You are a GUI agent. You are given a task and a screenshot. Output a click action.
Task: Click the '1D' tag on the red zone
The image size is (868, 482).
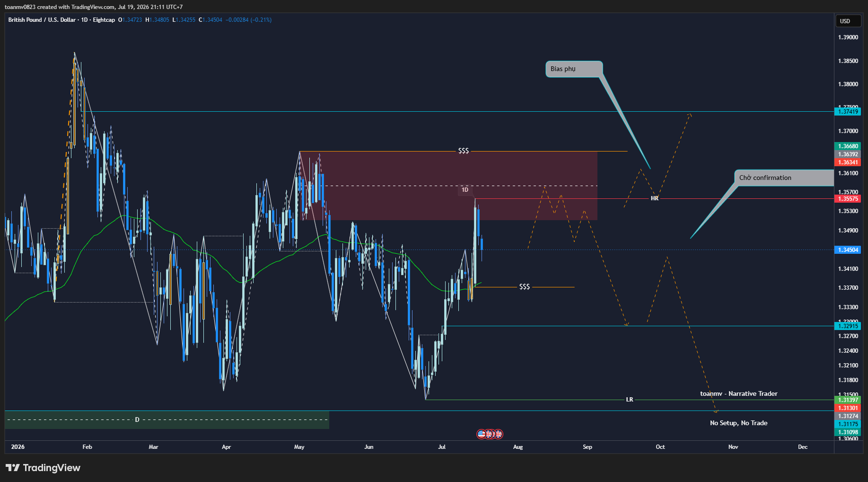pos(465,190)
